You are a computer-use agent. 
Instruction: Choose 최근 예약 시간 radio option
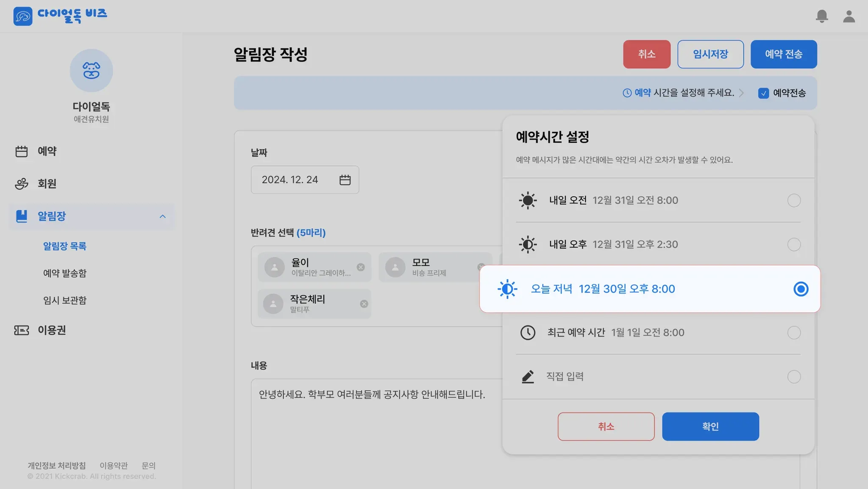pyautogui.click(x=794, y=333)
